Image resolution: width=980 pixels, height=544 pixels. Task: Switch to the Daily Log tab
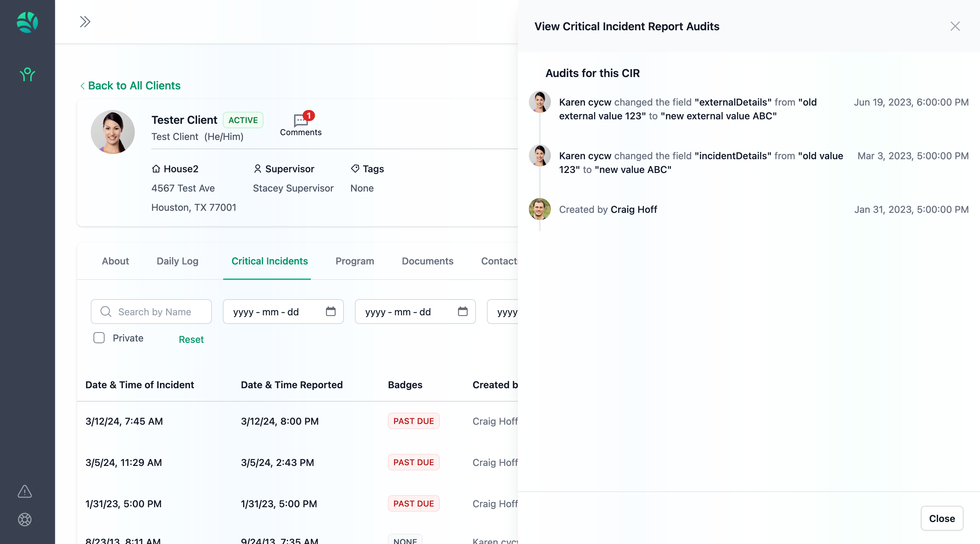[177, 261]
